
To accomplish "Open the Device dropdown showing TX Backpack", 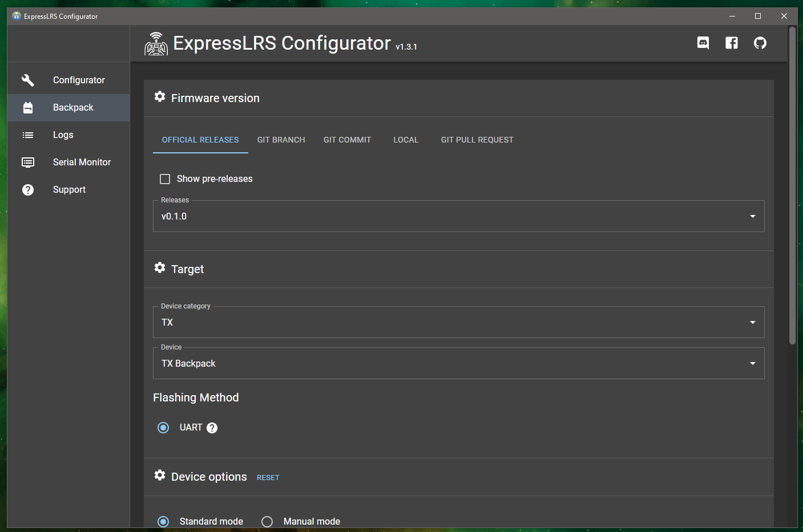I will click(458, 363).
